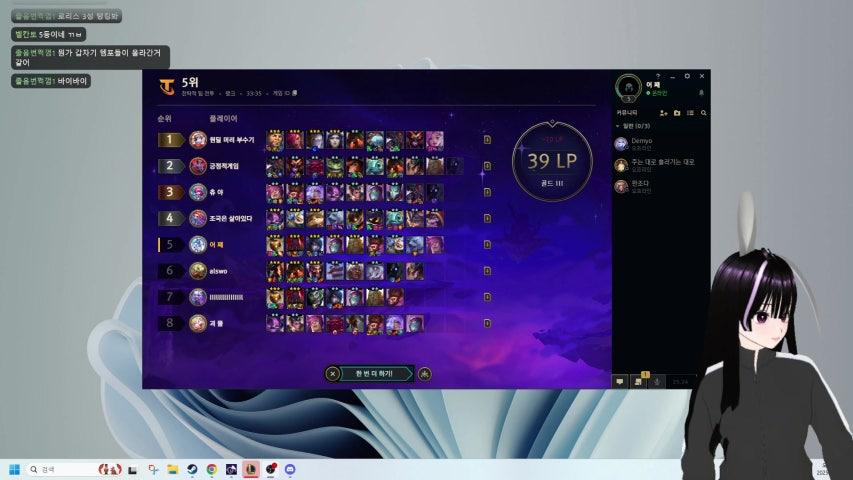Click the rank 1 player name
The width and height of the screenshot is (853, 480).
[x=232, y=140]
